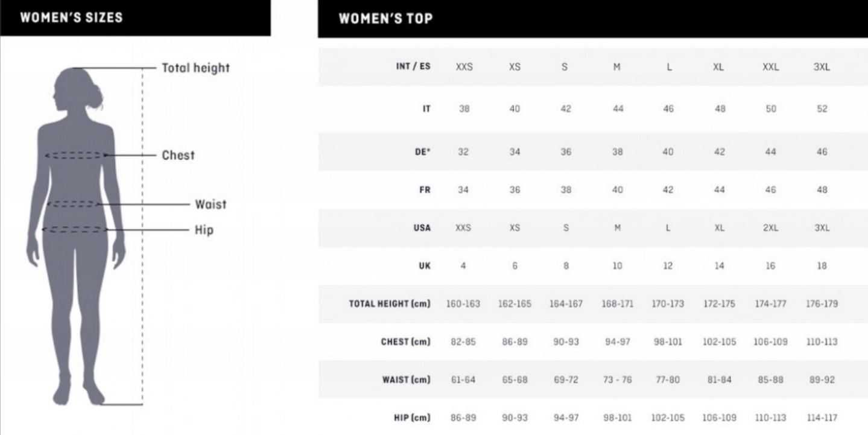Screen dimensions: 868x435
Task: Click the XXS size in INT row
Action: pos(464,67)
